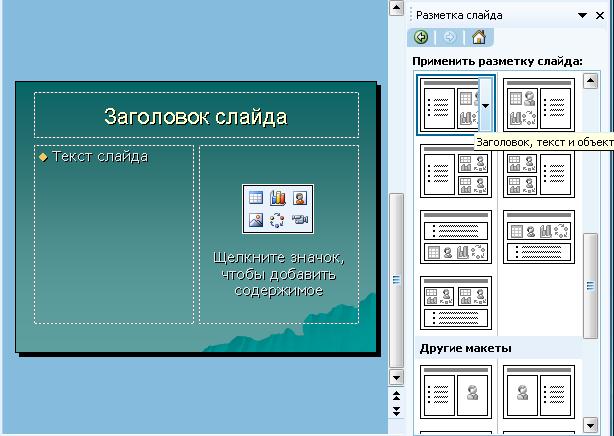Apply layout: text above content row
The image size is (614, 436).
coord(456,237)
